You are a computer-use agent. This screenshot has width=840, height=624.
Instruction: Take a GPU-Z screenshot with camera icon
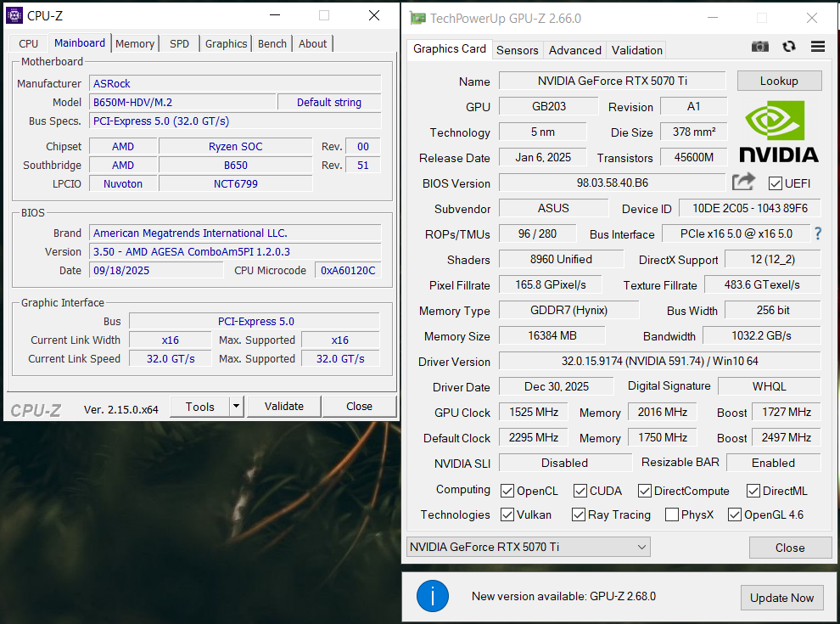tap(759, 47)
